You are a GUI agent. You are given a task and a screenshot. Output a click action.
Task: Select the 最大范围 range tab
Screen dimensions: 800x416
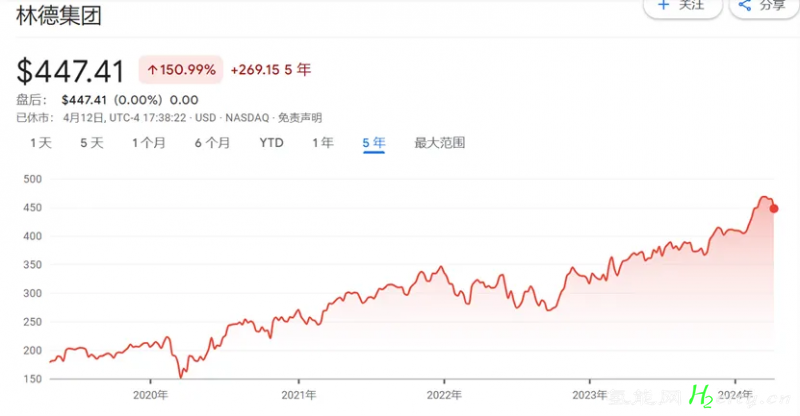tap(440, 143)
